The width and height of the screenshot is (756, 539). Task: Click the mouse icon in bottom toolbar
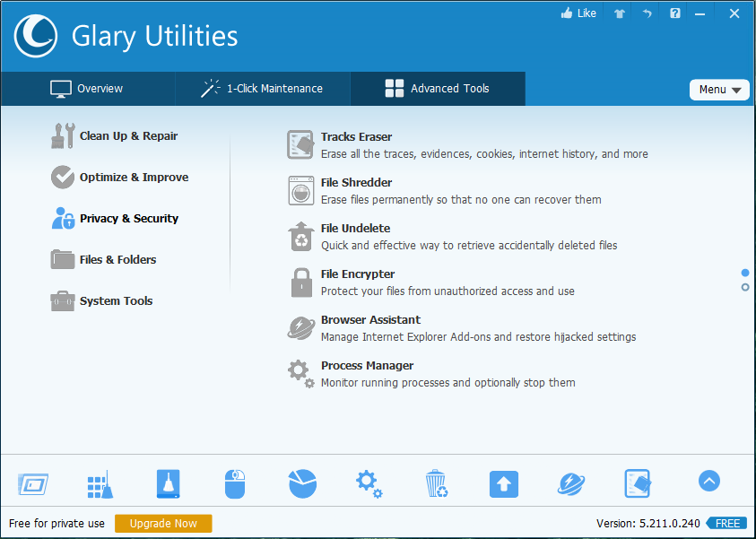(234, 483)
